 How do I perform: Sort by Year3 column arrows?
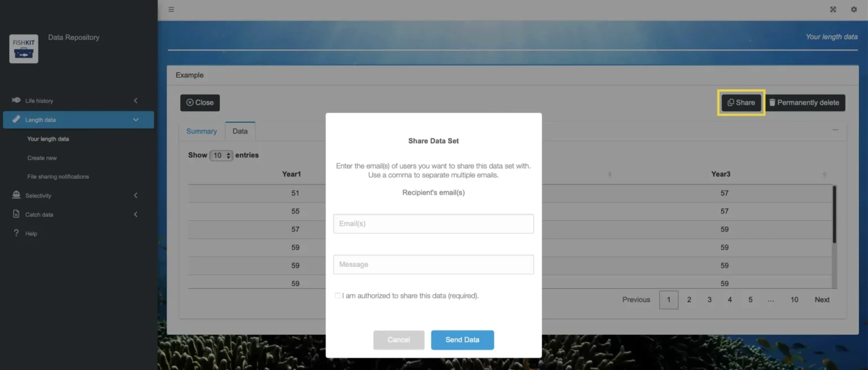824,174
